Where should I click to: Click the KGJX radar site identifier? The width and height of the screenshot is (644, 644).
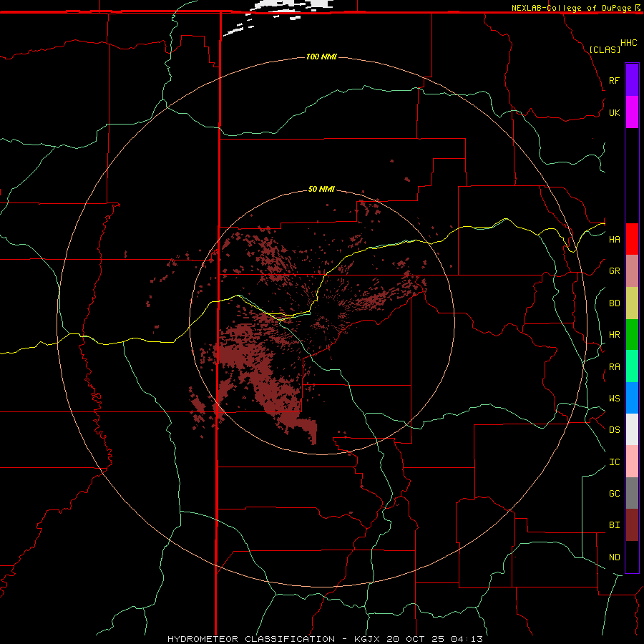click(367, 639)
